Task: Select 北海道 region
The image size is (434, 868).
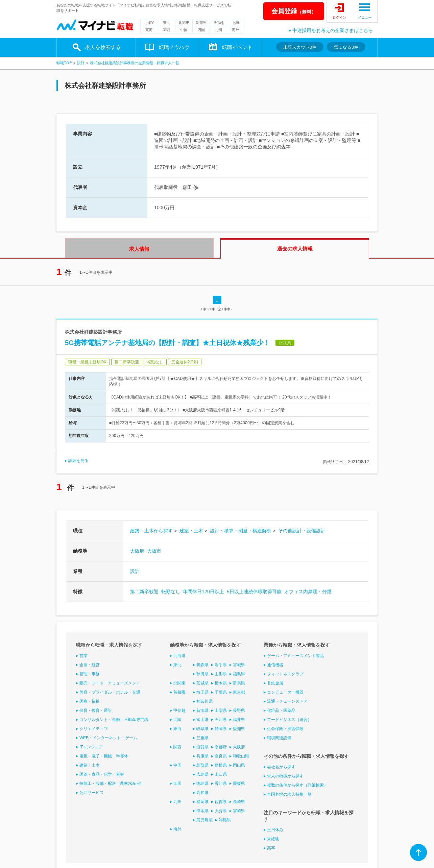Action: (x=149, y=23)
